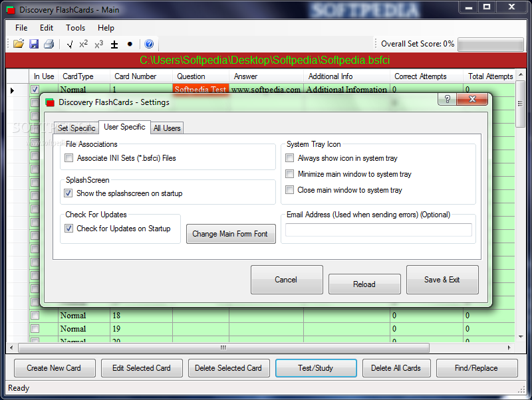Enable Close main window to system tray
This screenshot has width=532, height=400.
pyautogui.click(x=289, y=190)
